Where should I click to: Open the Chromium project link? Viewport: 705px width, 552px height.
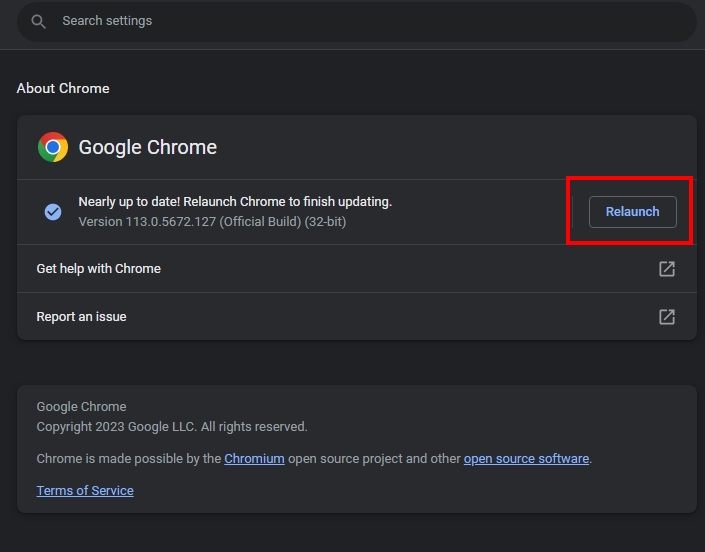(x=254, y=458)
